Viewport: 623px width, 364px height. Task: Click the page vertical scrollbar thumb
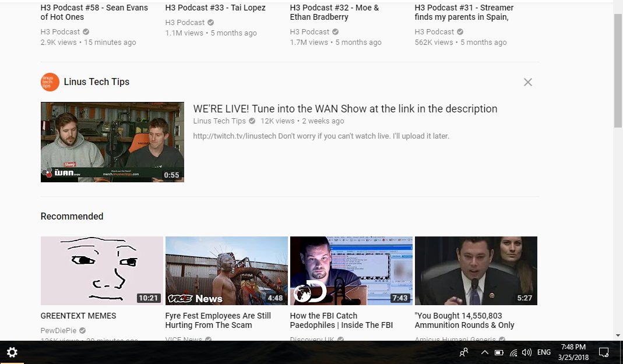tap(618, 70)
